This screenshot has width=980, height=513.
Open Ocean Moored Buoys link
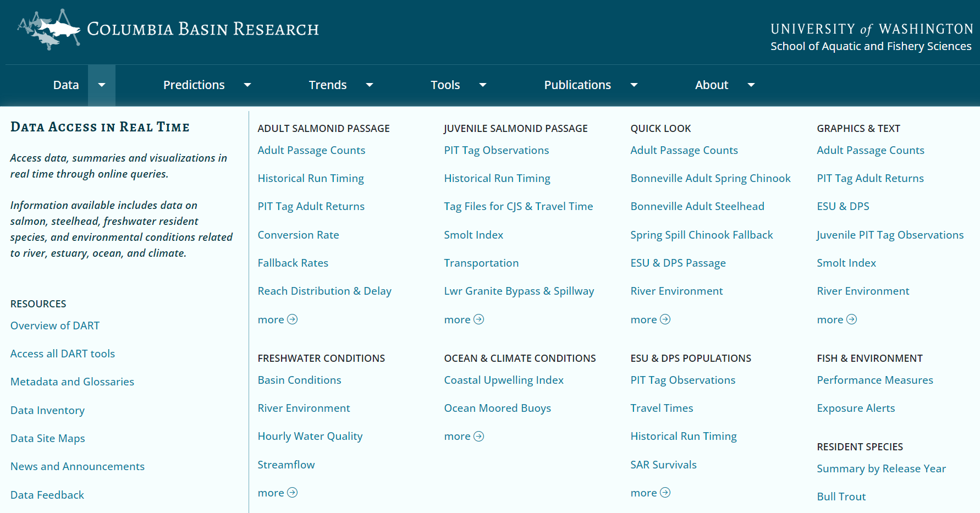(x=498, y=408)
